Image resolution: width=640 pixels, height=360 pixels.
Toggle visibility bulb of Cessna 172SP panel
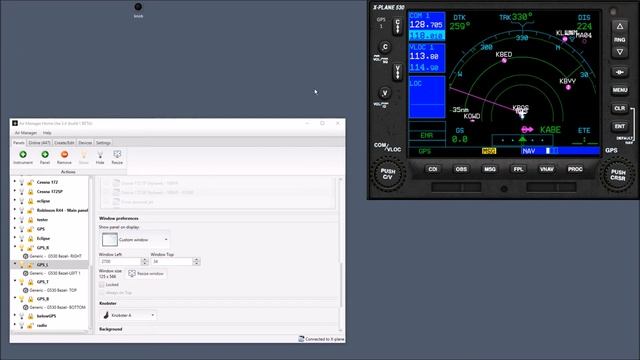(22, 191)
